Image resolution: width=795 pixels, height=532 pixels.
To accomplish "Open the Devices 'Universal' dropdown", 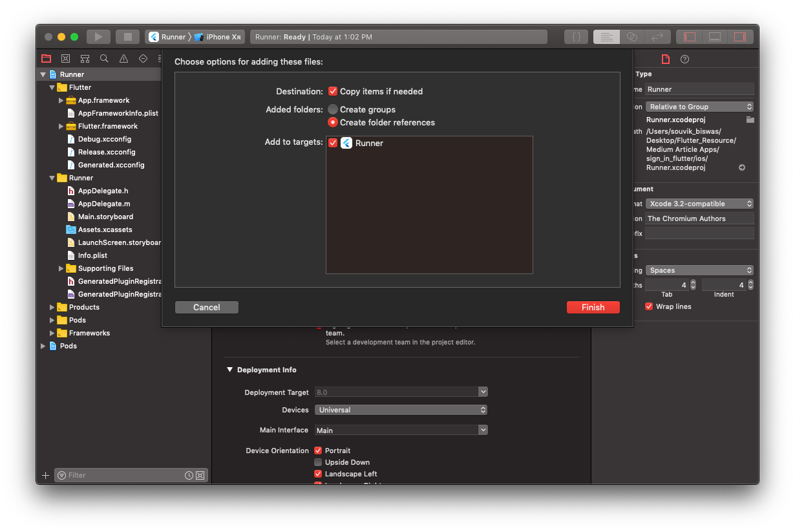I will tap(401, 410).
